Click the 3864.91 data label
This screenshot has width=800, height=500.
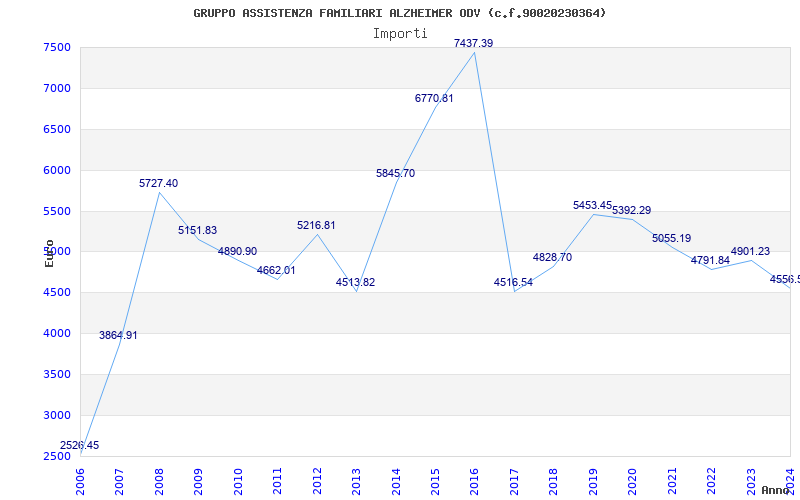118,336
